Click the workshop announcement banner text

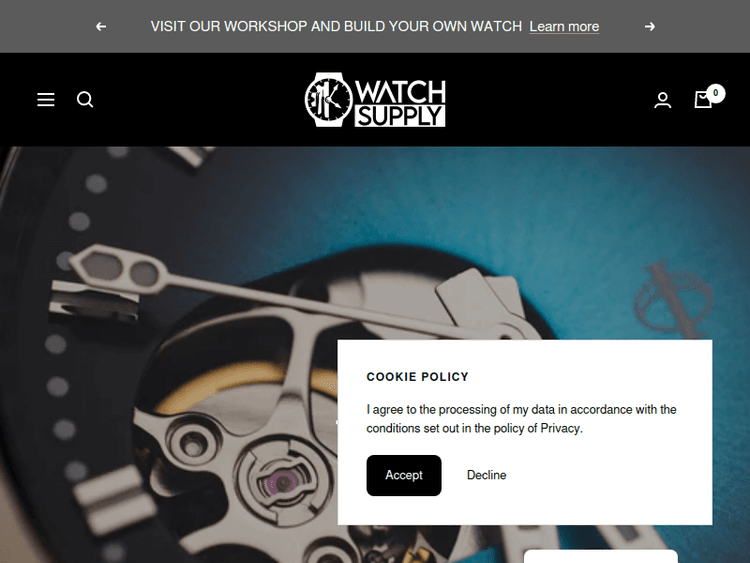click(x=336, y=26)
